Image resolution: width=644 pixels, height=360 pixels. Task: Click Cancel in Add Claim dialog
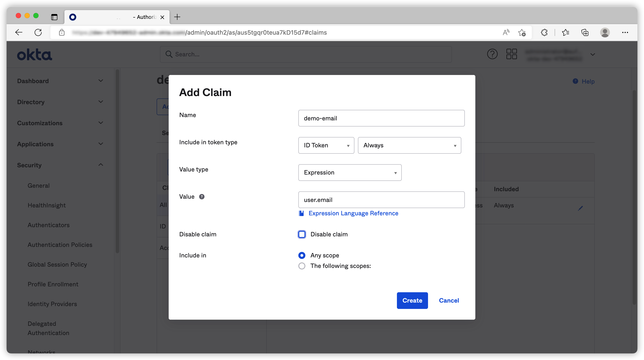[449, 300]
